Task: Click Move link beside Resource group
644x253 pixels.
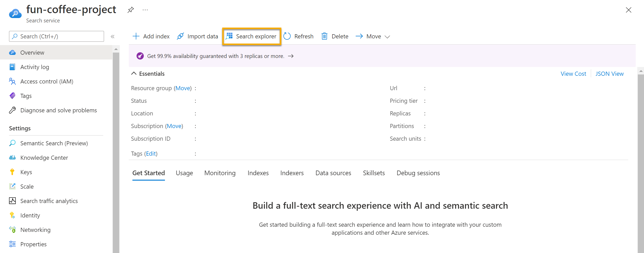Action: pyautogui.click(x=183, y=88)
